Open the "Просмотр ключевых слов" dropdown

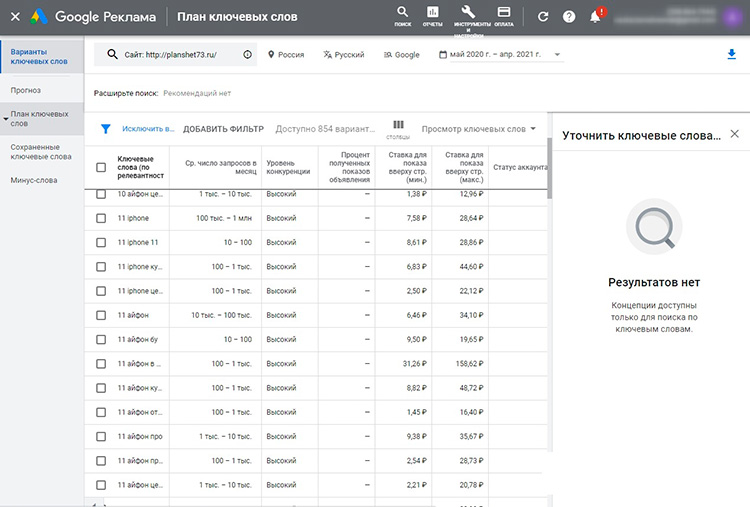pyautogui.click(x=478, y=129)
